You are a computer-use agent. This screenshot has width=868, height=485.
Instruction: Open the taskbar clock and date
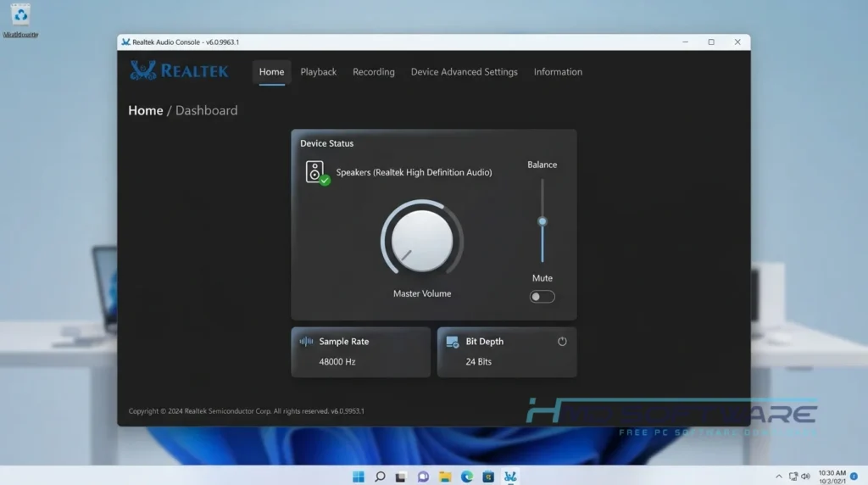point(832,477)
